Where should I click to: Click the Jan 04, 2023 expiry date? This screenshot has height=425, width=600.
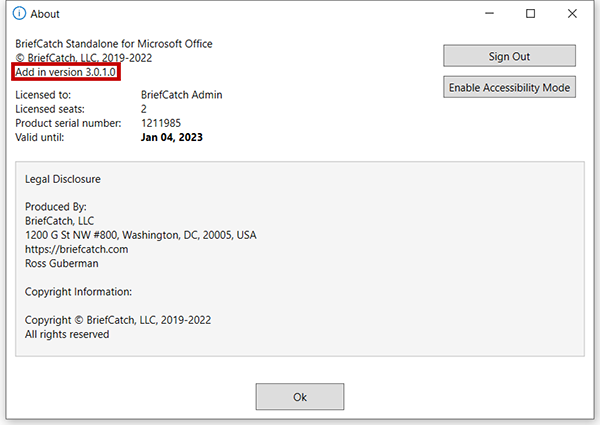click(x=171, y=137)
